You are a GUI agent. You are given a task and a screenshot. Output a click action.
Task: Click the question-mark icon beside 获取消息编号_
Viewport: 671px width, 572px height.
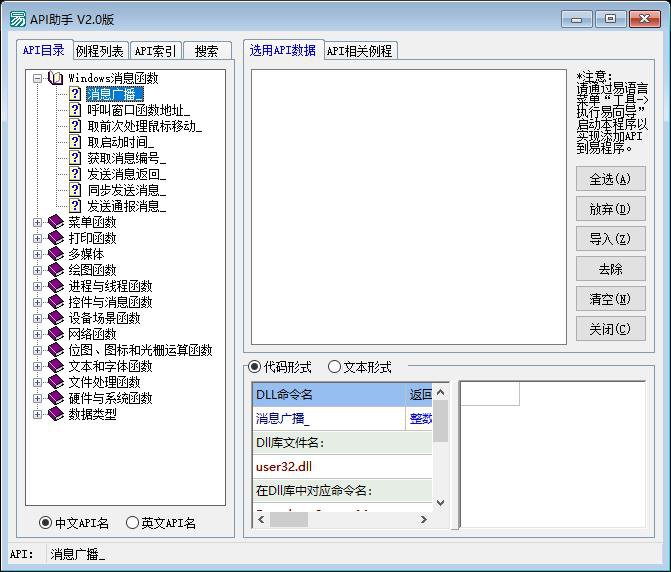[x=75, y=158]
